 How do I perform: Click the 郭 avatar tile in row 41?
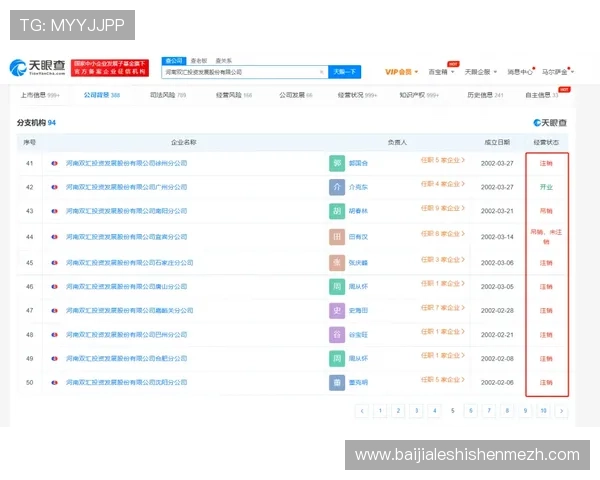tap(337, 163)
